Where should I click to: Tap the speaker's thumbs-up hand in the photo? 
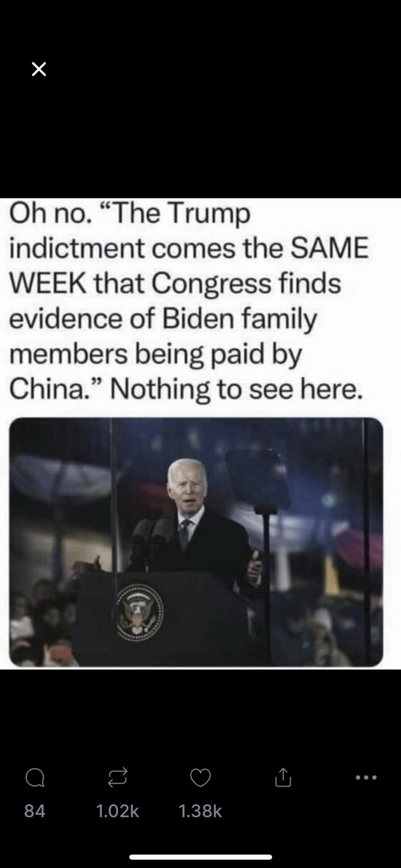coord(255,567)
